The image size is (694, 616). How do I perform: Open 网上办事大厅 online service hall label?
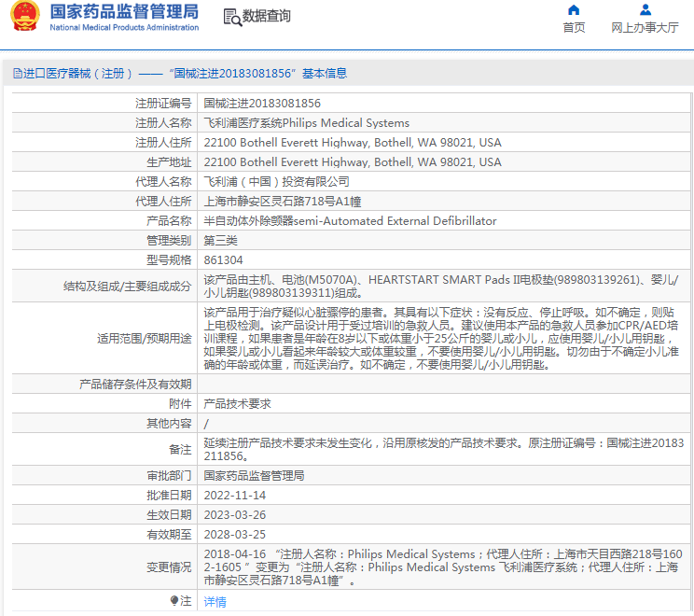tap(645, 28)
